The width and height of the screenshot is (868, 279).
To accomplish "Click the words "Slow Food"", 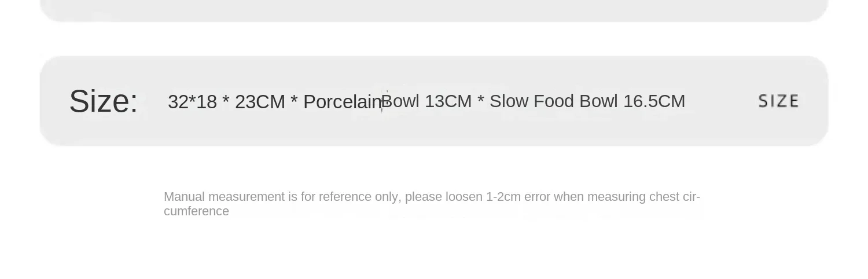I will (532, 101).
